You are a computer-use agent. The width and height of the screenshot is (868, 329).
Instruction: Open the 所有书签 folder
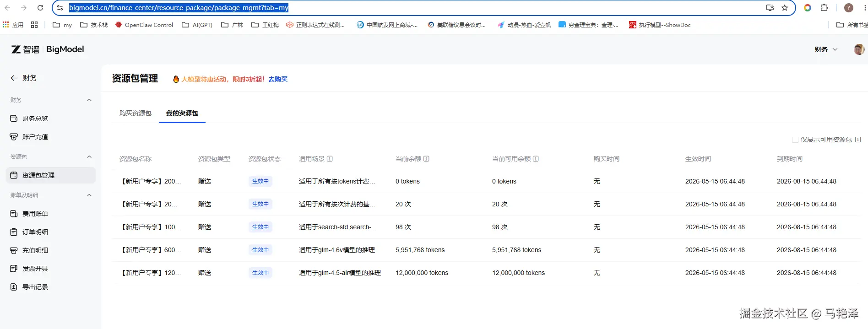852,25
